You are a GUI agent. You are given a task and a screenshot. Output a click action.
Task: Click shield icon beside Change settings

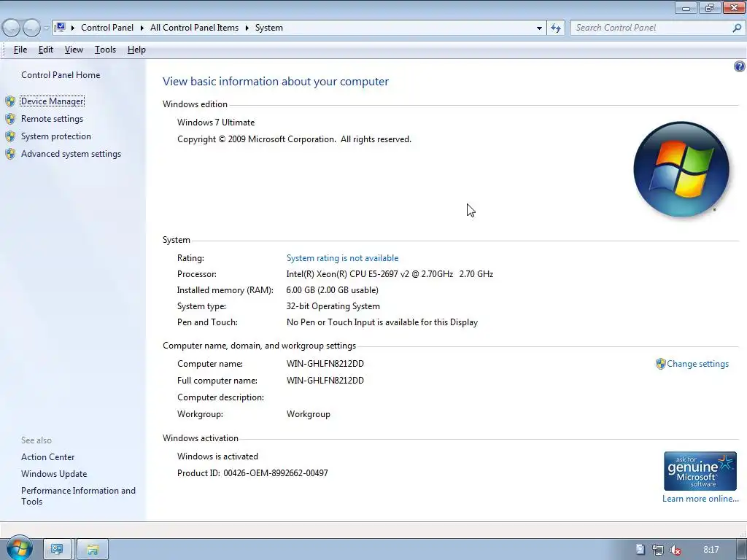(660, 364)
